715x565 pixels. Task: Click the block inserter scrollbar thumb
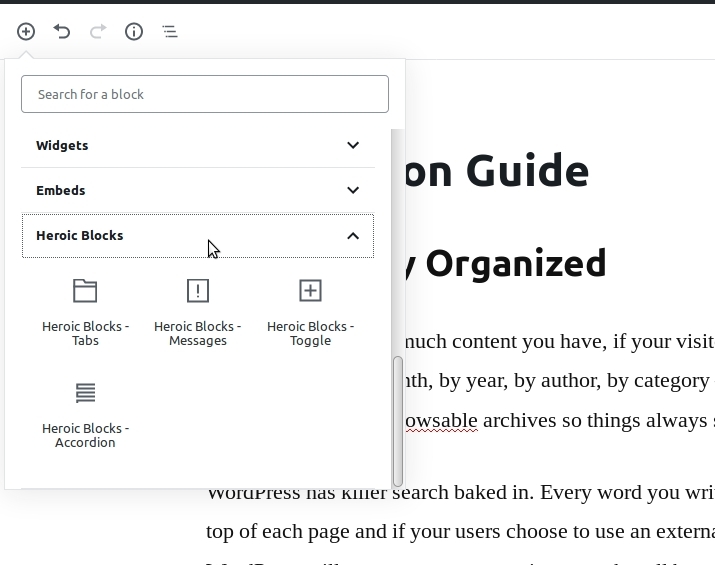click(398, 421)
